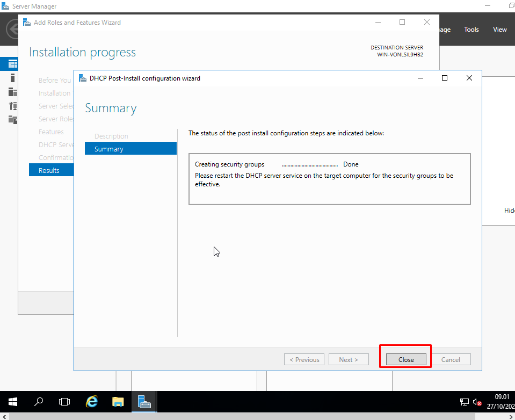
Task: Close the DHCP wizard with the X
Action: 469,78
